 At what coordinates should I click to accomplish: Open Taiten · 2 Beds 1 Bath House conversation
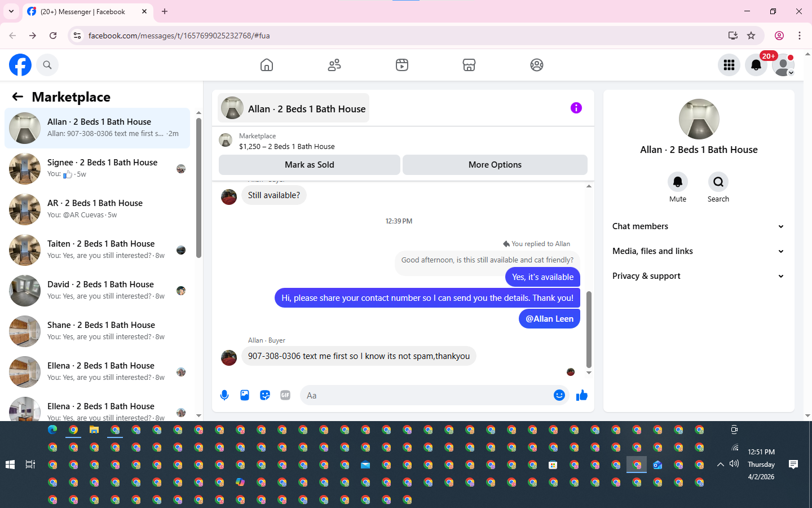click(x=97, y=250)
